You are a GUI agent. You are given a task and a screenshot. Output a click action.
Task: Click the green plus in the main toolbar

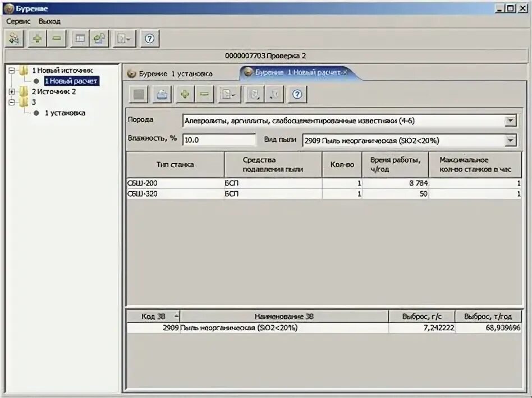click(x=37, y=38)
